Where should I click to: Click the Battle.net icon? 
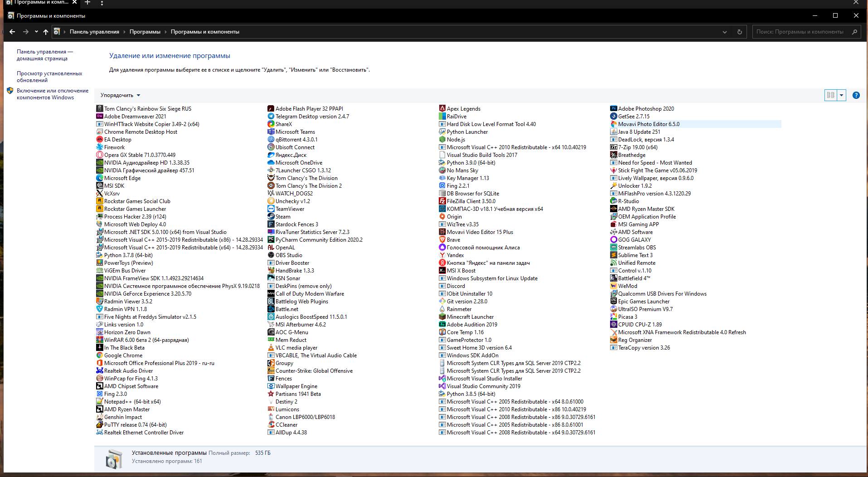coord(271,309)
